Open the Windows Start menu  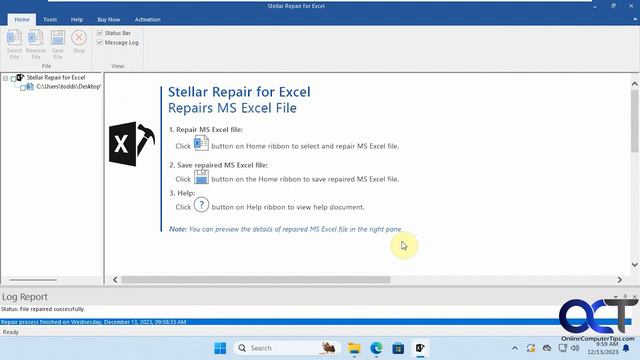(x=220, y=348)
